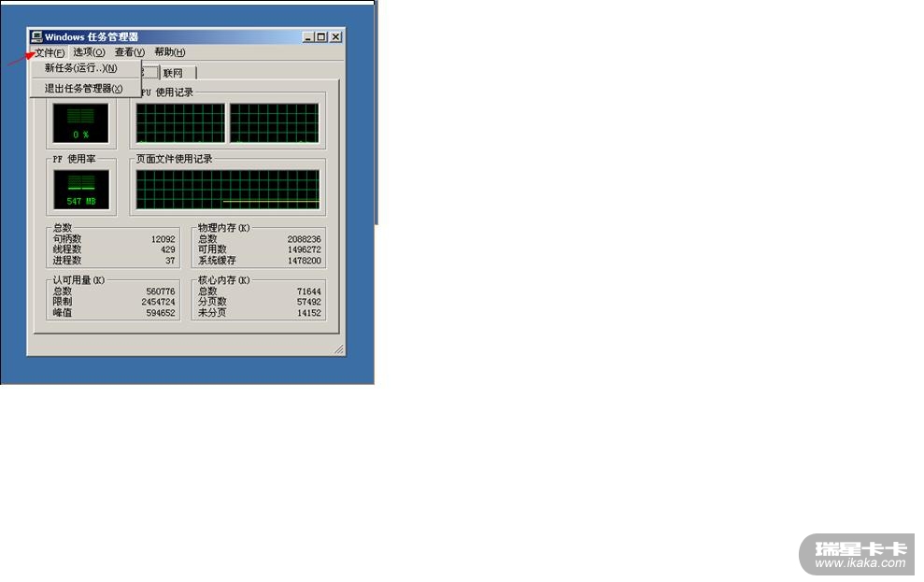Select the 句柄数 value 12092
Screen dimensions: 924x582
(x=163, y=239)
